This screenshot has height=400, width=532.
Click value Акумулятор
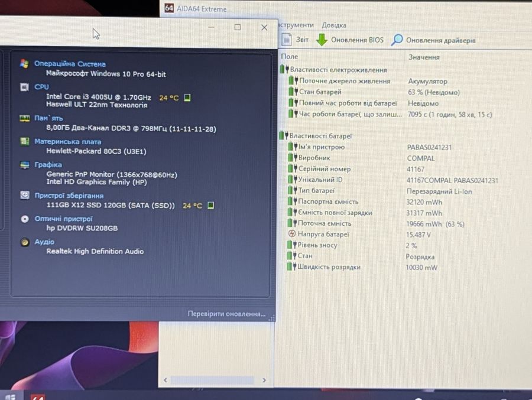[427, 82]
